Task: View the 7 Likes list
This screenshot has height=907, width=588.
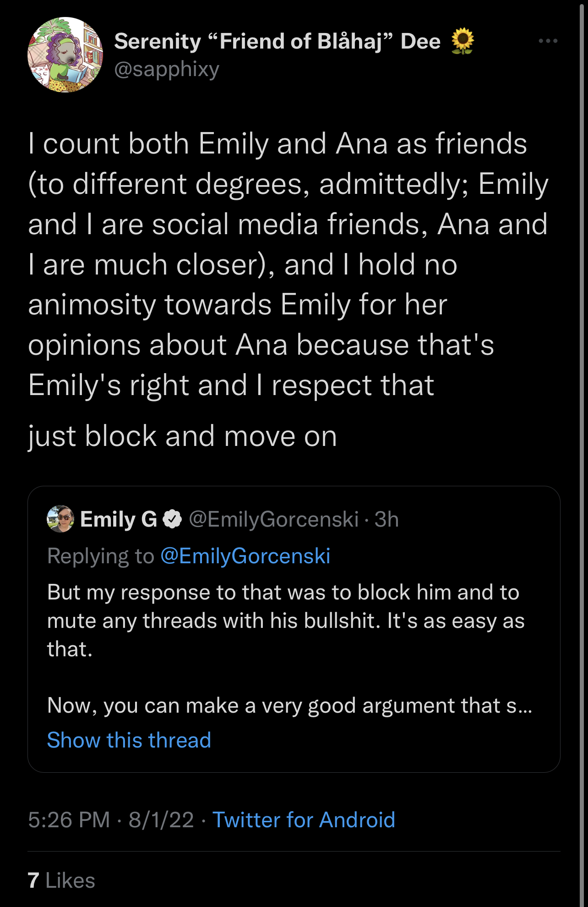Action: (61, 880)
